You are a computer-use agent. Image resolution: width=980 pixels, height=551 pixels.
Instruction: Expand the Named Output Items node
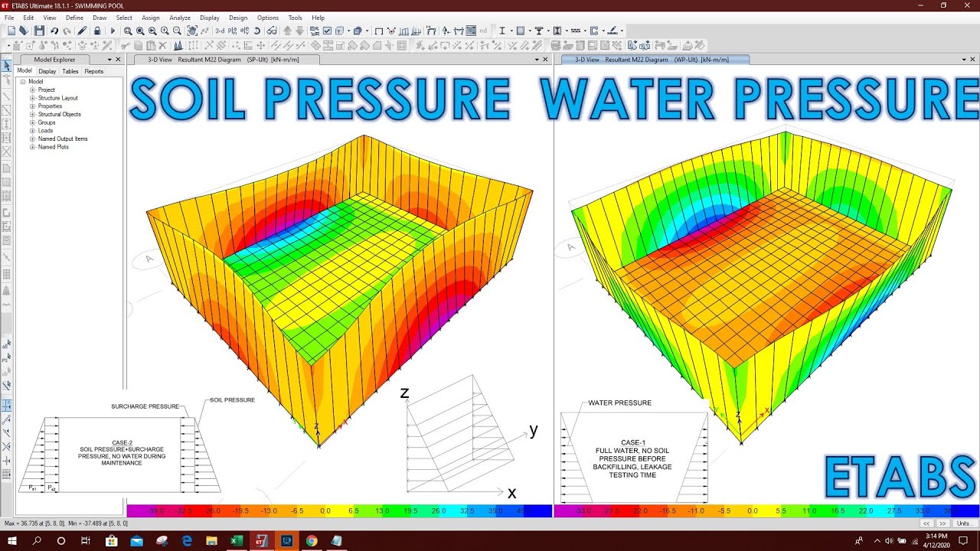coord(33,139)
